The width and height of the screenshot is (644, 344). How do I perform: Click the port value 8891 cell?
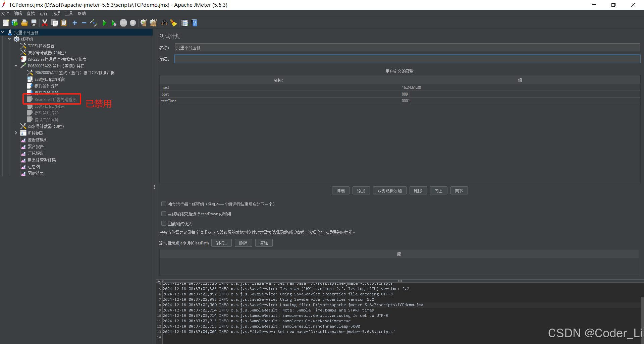(x=520, y=94)
